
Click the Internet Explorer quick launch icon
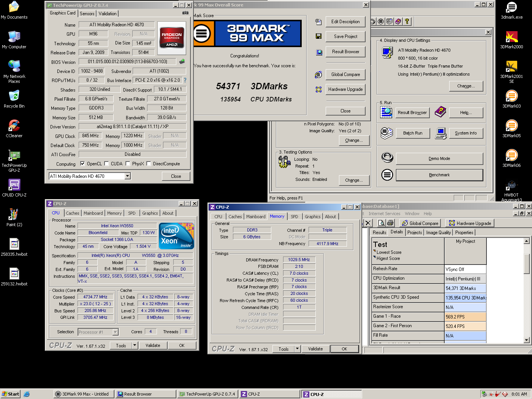coord(27,394)
